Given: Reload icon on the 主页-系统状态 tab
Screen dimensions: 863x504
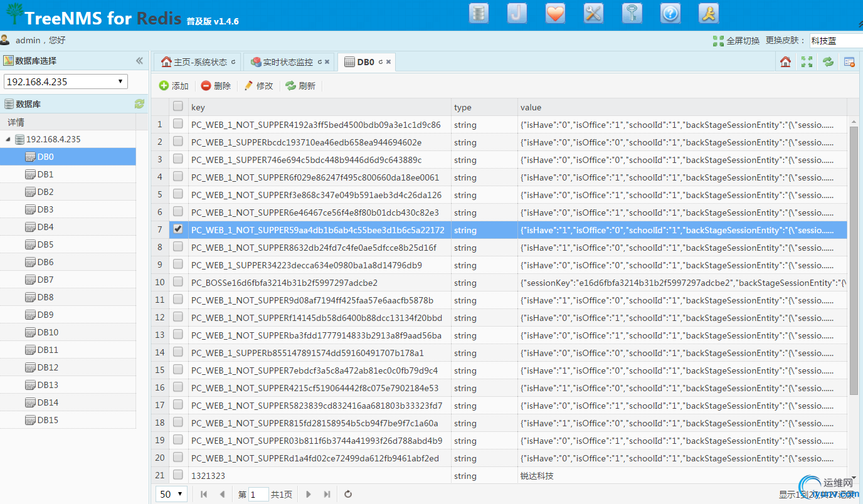Looking at the screenshot, I should (x=233, y=62).
